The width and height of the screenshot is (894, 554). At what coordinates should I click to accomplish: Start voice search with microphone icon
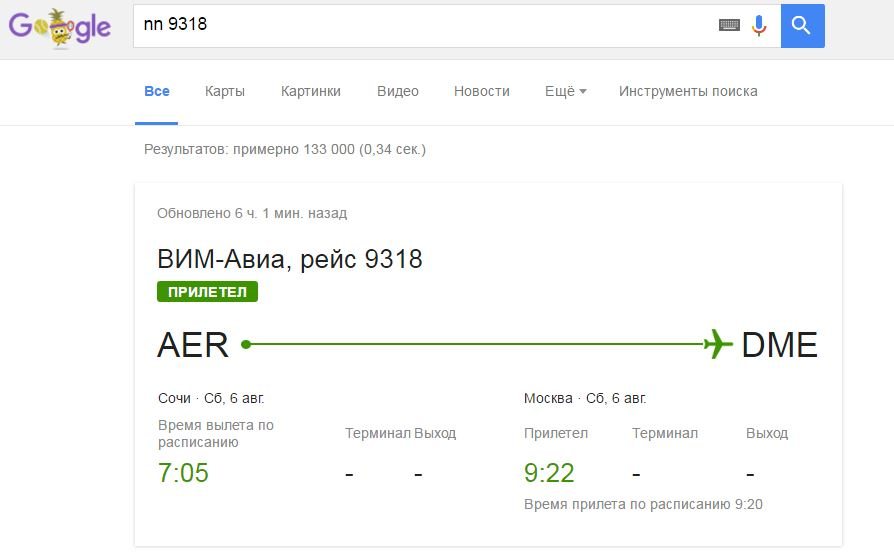tap(759, 26)
